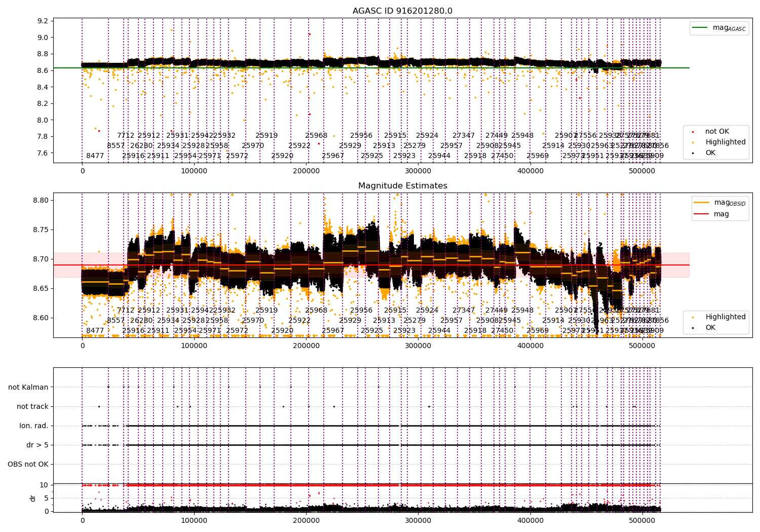Click OBSID label 25967 in the top plot
The image size is (760, 532).
click(x=333, y=156)
